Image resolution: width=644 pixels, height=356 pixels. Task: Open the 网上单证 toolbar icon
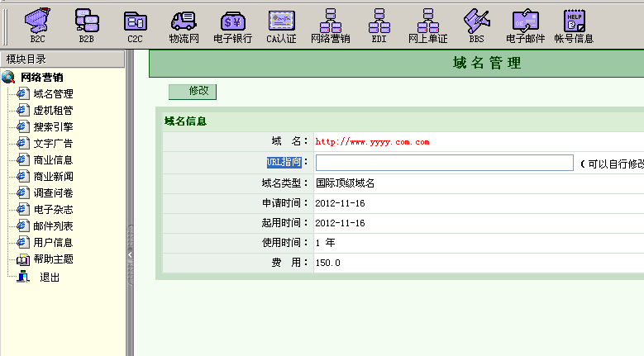428,21
